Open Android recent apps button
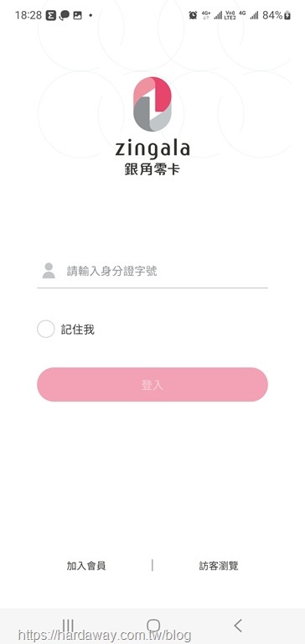The height and width of the screenshot is (644, 305). pos(68,625)
